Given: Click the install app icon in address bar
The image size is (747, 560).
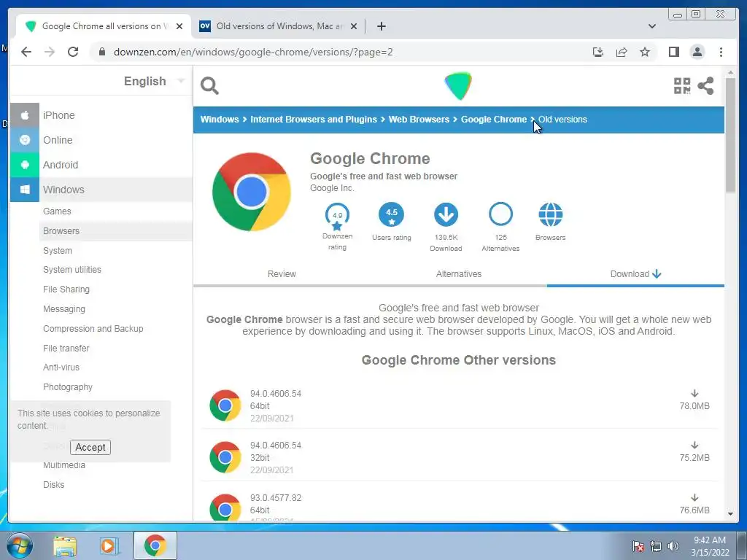Looking at the screenshot, I should click(x=598, y=52).
